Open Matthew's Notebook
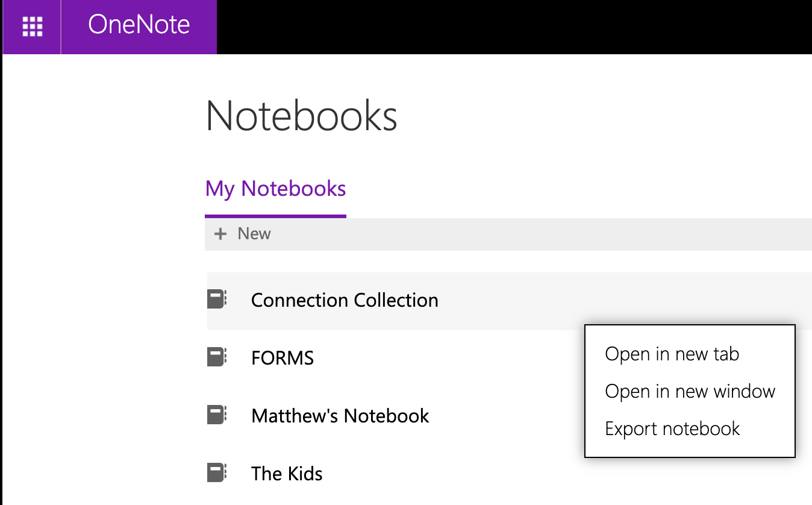The height and width of the screenshot is (505, 812). click(340, 416)
